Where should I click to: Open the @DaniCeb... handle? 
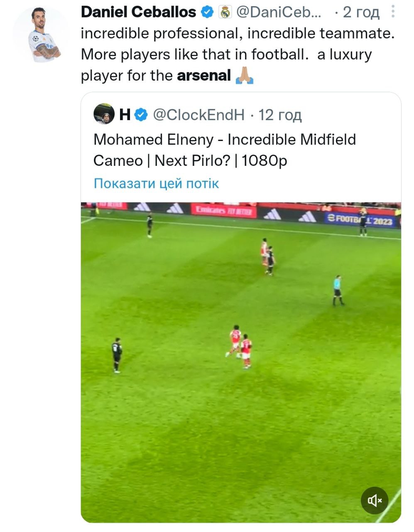click(278, 12)
